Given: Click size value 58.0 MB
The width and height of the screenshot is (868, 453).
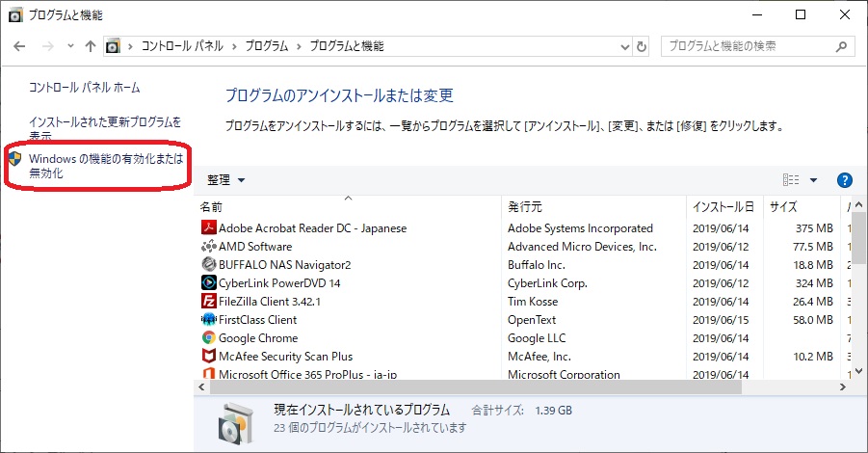Looking at the screenshot, I should coord(813,320).
